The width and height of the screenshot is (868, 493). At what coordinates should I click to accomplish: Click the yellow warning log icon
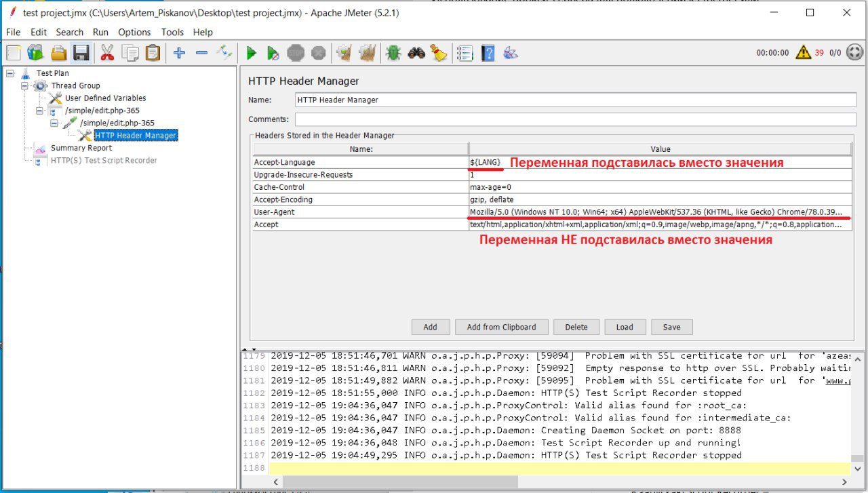(x=804, y=52)
